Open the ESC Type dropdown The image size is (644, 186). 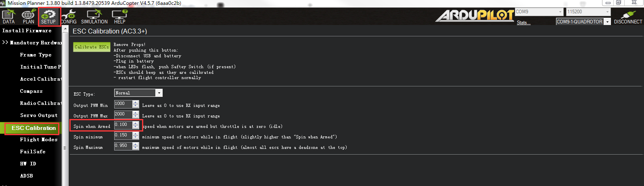pos(159,93)
